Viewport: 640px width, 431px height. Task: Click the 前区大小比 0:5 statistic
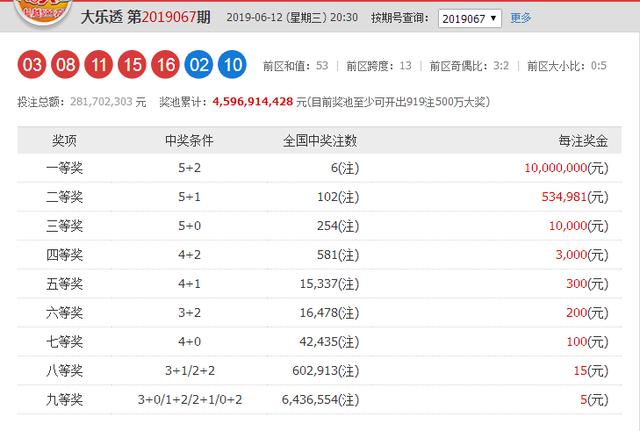(x=567, y=66)
